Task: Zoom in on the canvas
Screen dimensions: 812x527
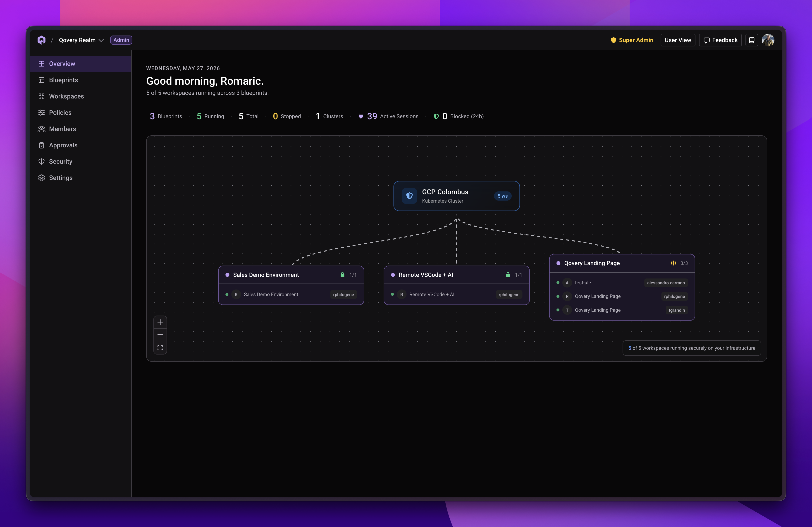Action: 160,322
